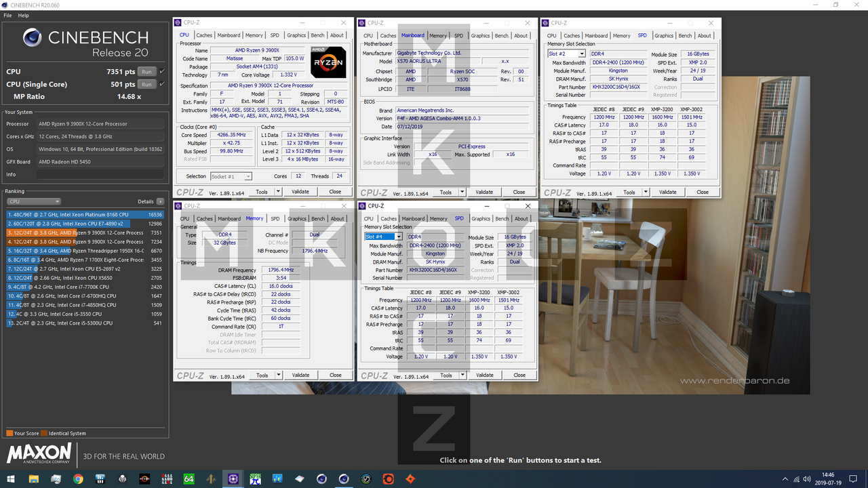Click Tools button in Slot #4 SPD window
Viewport: 868px width, 488px height.
click(446, 375)
